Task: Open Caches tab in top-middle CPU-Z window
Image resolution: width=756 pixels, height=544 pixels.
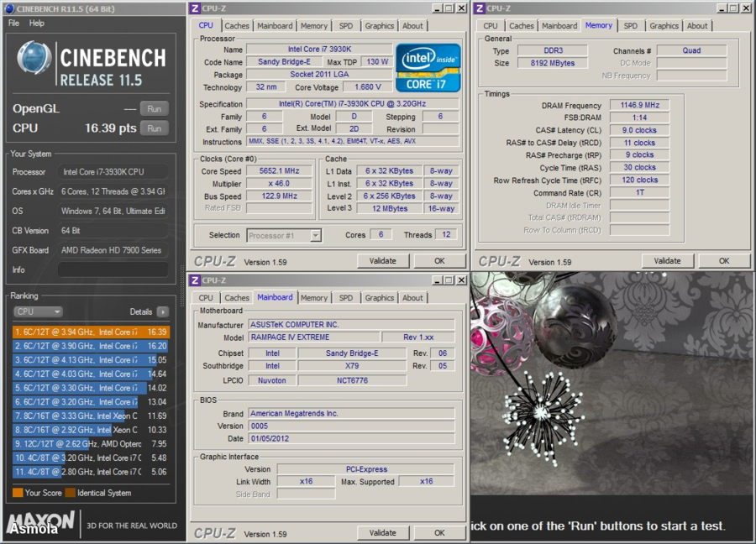Action: [x=237, y=26]
